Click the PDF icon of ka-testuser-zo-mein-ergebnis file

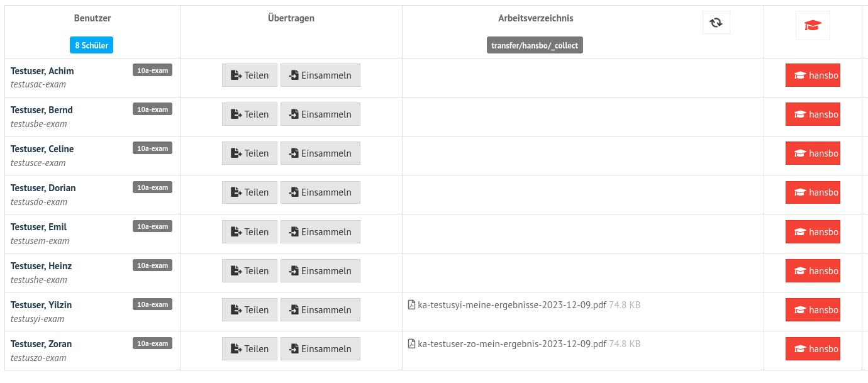point(412,344)
